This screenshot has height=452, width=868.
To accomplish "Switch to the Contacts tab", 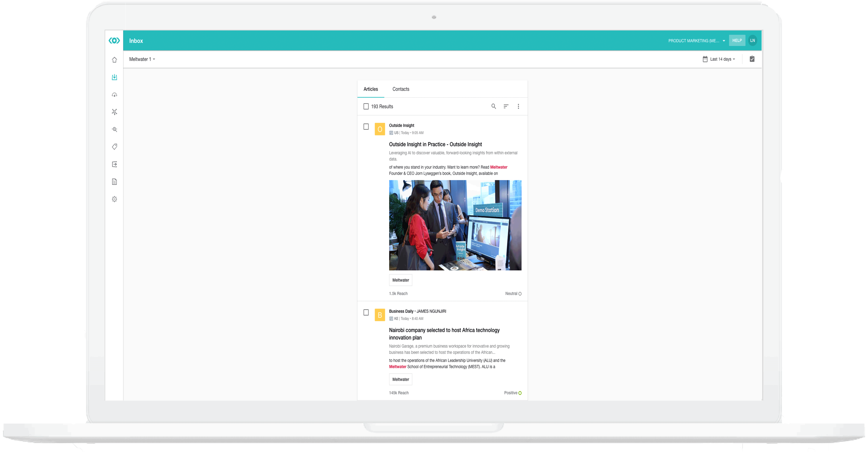I will point(401,89).
